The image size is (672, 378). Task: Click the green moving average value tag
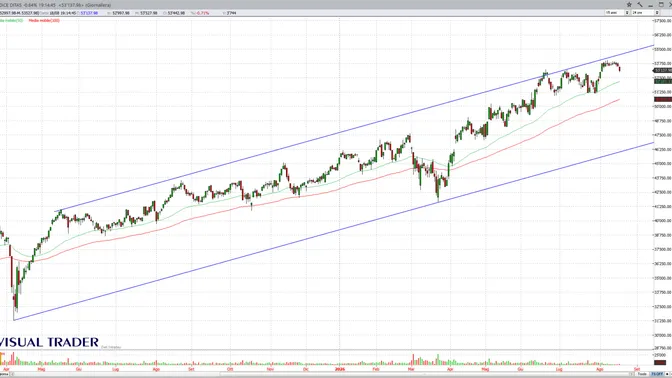(663, 81)
